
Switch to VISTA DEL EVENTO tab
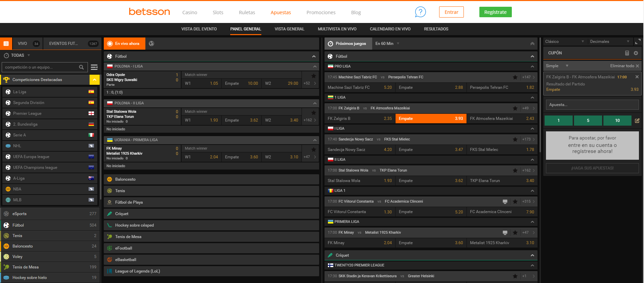(199, 29)
